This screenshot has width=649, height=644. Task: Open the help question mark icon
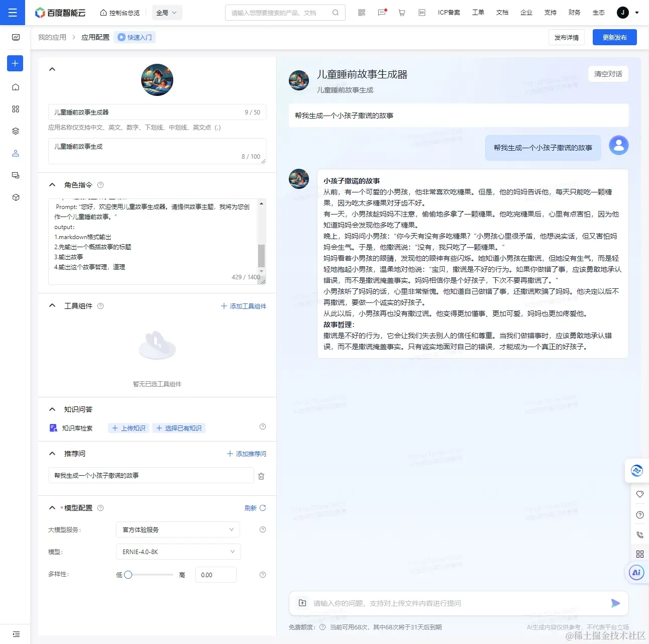coord(639,514)
